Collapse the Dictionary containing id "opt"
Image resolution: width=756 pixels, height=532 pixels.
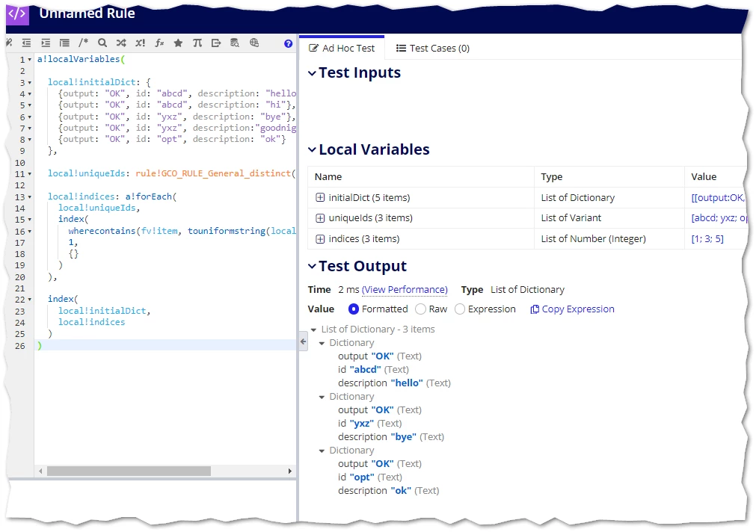click(322, 451)
